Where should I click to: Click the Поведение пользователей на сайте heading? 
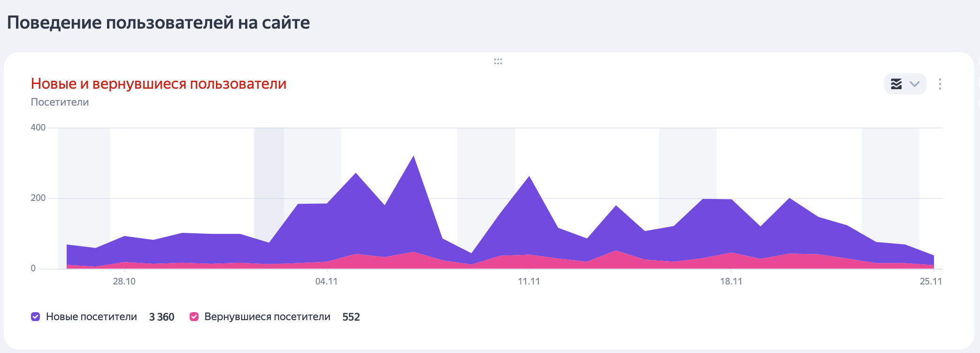(158, 23)
